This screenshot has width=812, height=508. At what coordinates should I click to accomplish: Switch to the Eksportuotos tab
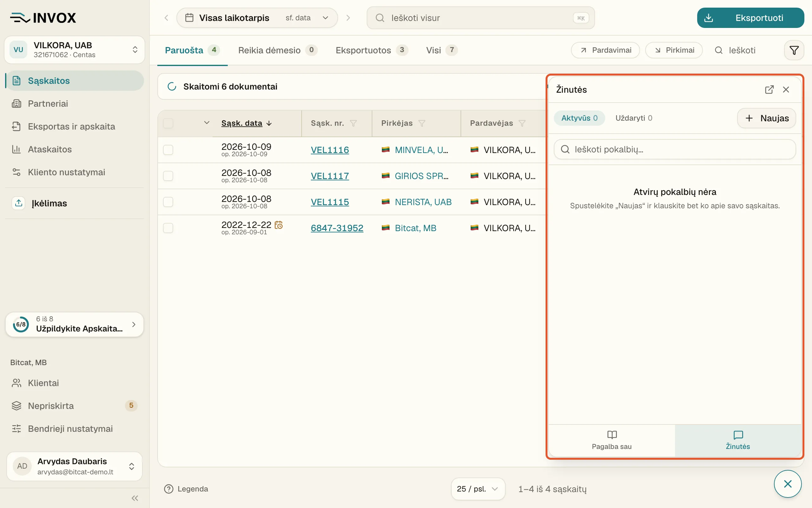click(x=372, y=50)
